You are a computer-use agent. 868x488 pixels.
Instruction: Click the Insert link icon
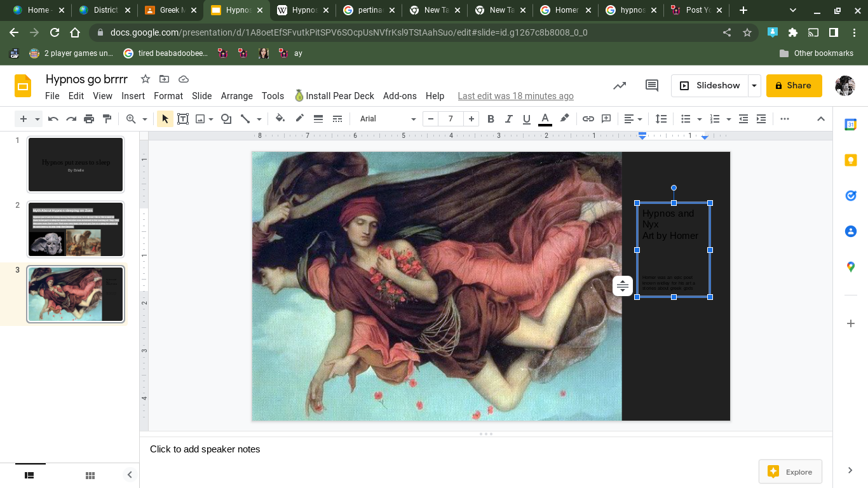point(588,119)
